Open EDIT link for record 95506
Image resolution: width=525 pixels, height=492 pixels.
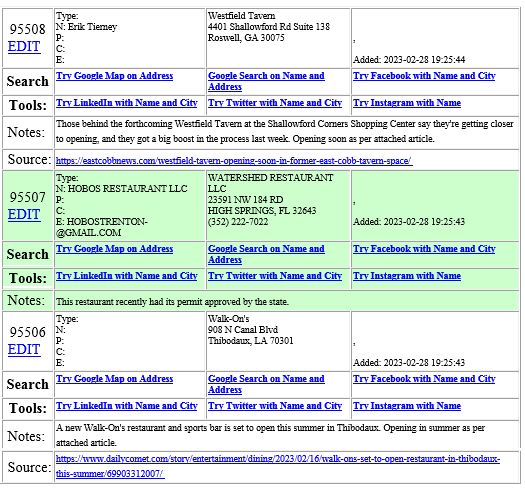click(x=24, y=349)
